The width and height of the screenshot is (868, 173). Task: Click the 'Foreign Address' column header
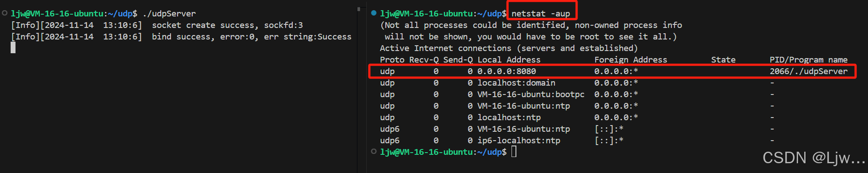tap(631, 60)
